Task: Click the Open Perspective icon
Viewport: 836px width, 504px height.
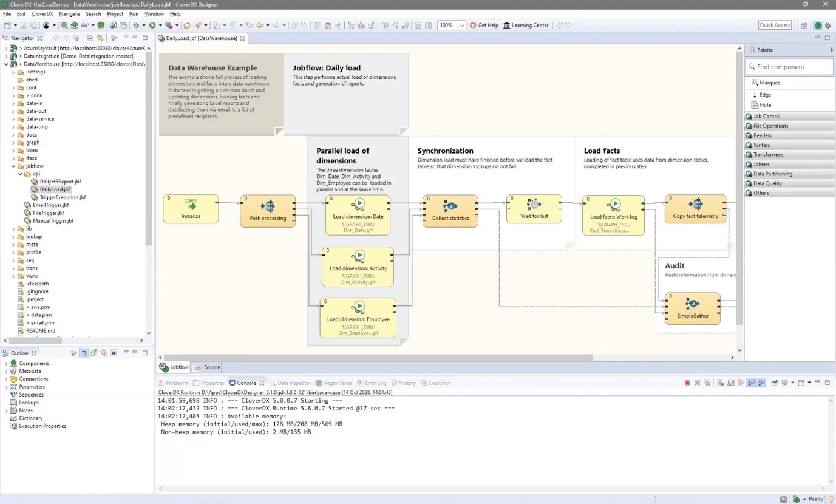Action: (x=804, y=26)
